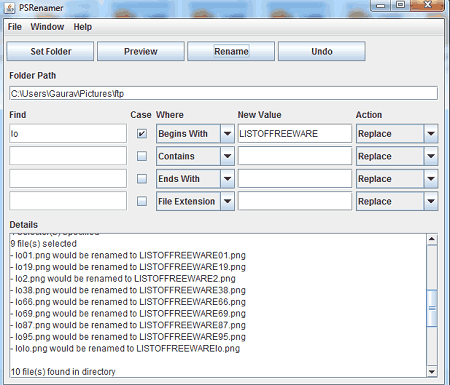Open the 'File Extension' Where dropdown

[195, 201]
